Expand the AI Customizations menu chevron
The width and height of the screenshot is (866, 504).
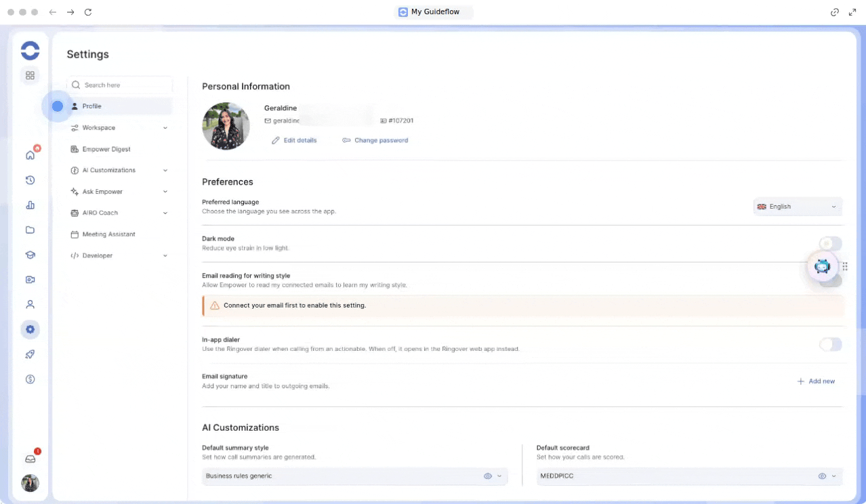(x=165, y=171)
